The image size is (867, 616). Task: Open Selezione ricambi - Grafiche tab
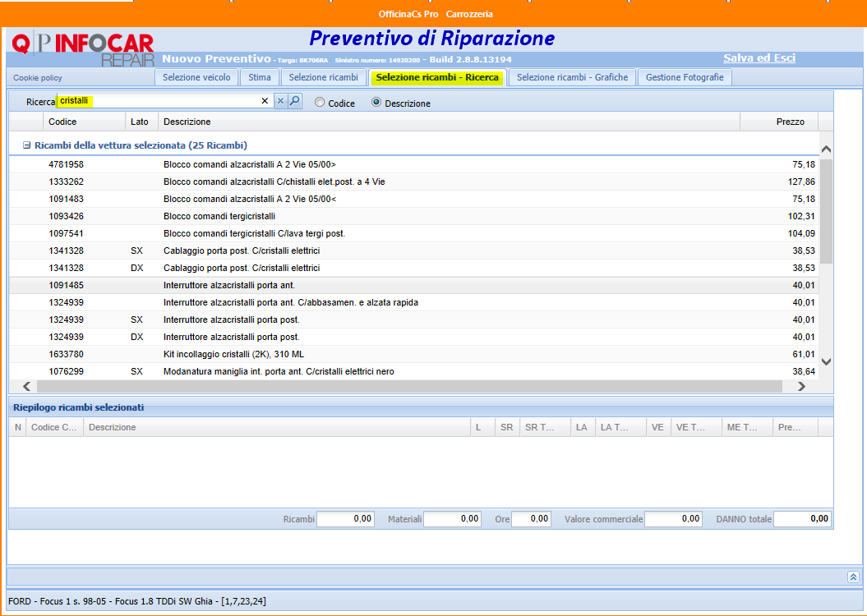tap(572, 77)
